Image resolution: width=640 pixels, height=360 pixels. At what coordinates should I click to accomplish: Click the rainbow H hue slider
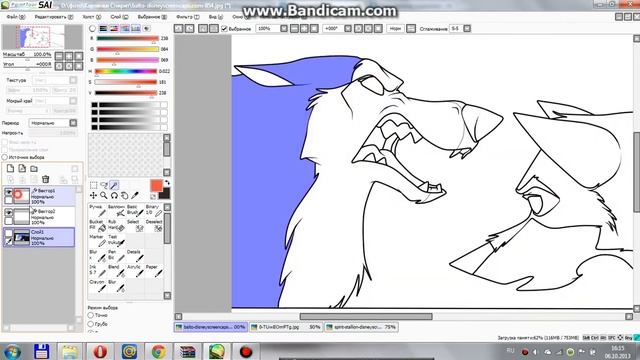[x=127, y=71]
